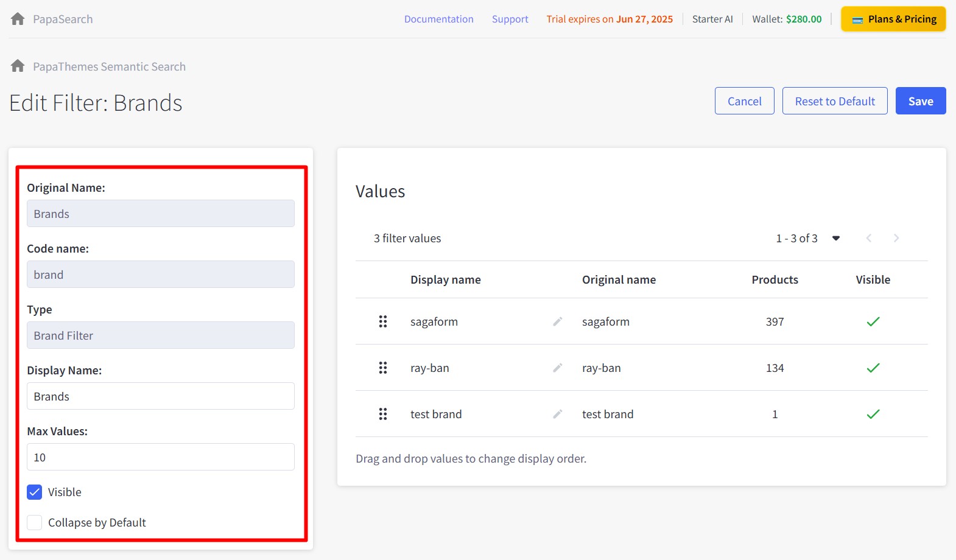Click the Type Brand Filter field
Image resolution: width=956 pixels, height=560 pixels.
click(161, 335)
